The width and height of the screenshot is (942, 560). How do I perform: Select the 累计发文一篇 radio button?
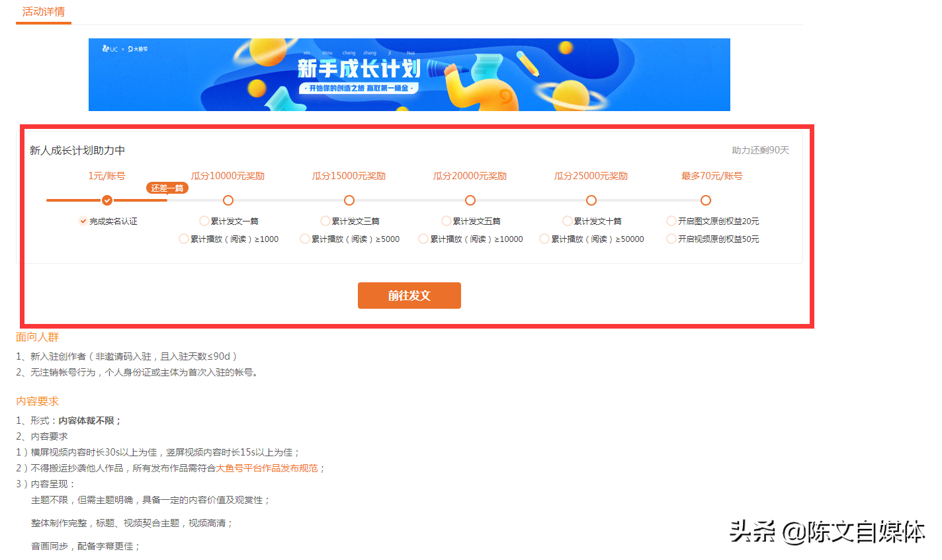coord(204,221)
